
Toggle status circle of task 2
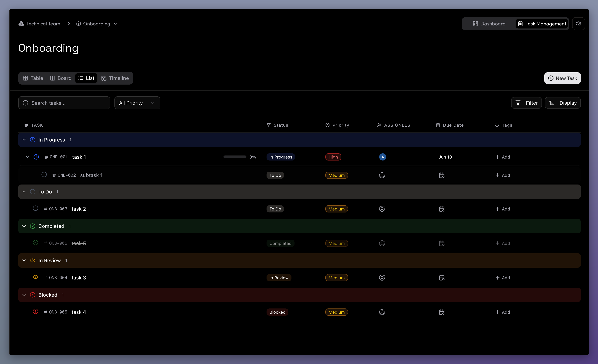coord(36,208)
